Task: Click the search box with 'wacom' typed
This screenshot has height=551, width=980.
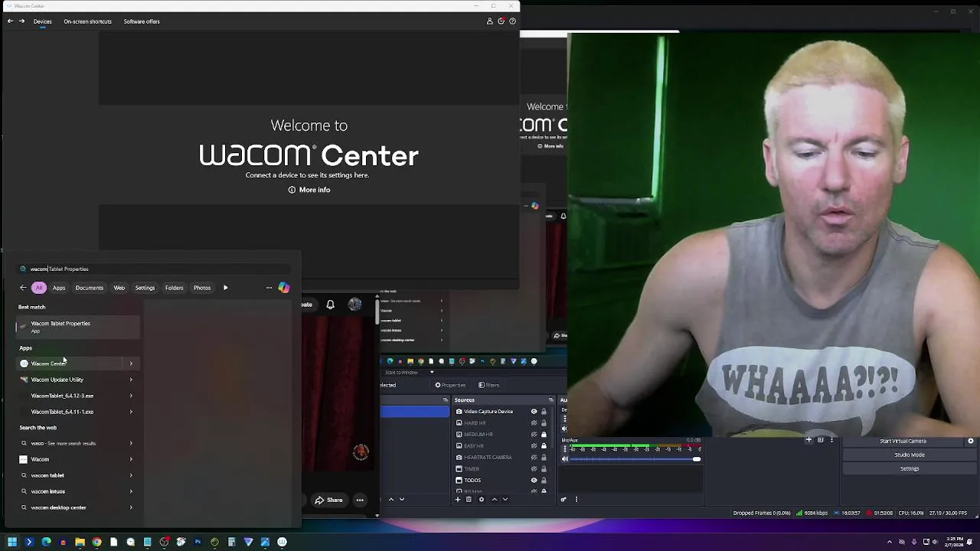Action: point(153,269)
